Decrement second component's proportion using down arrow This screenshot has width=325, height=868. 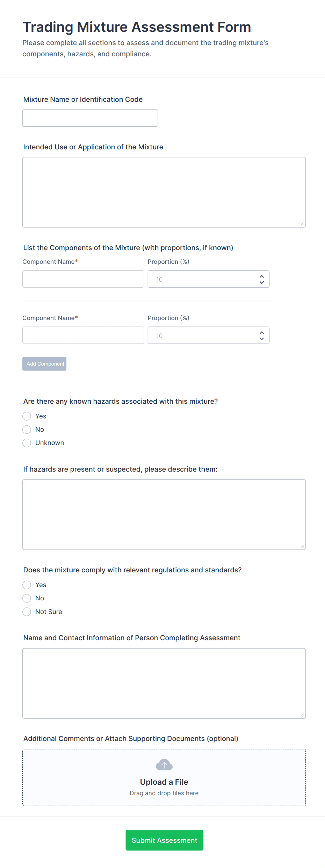[x=261, y=338]
